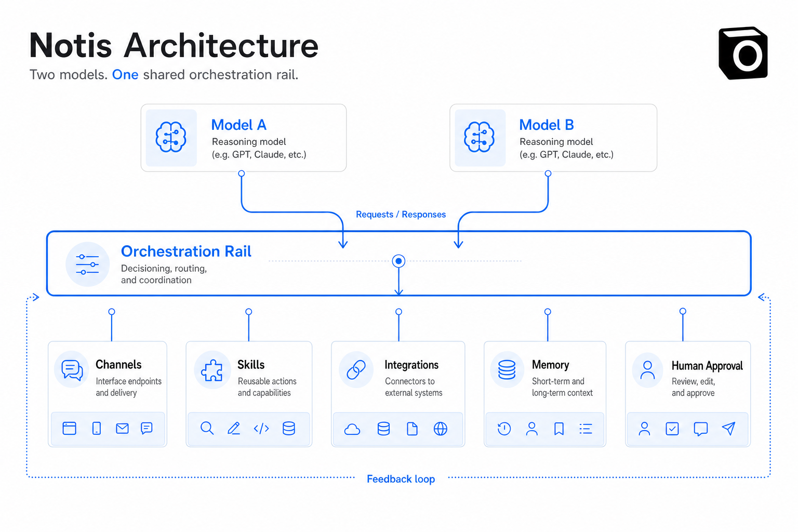Select the browser window icon under Channels

pyautogui.click(x=69, y=428)
